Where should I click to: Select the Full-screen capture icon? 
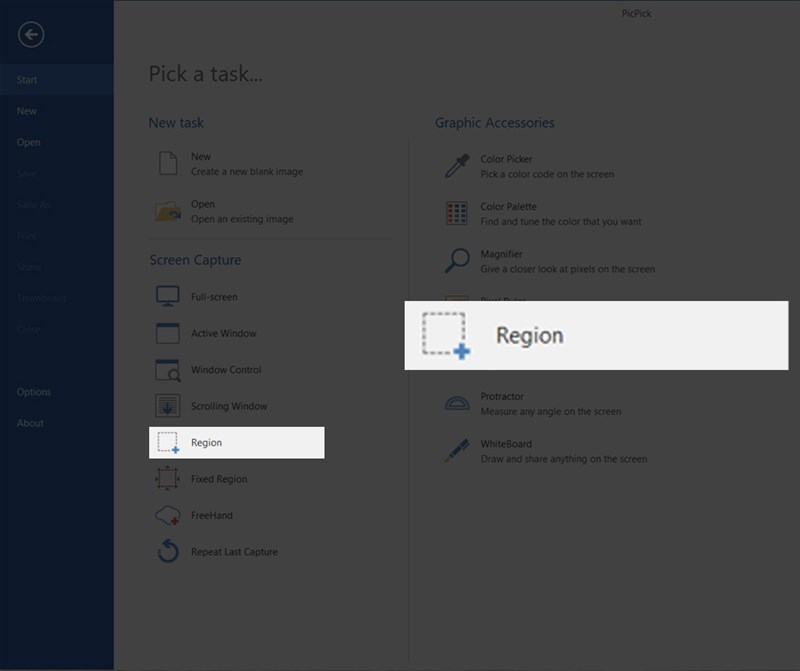tap(168, 297)
